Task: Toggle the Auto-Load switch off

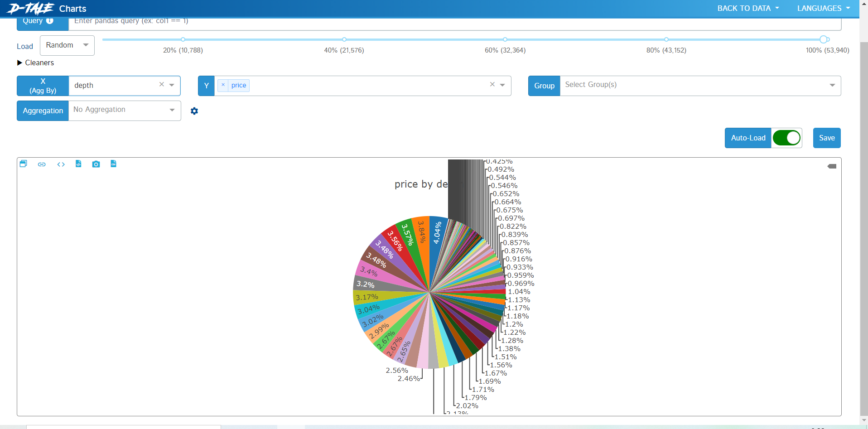Action: click(786, 138)
